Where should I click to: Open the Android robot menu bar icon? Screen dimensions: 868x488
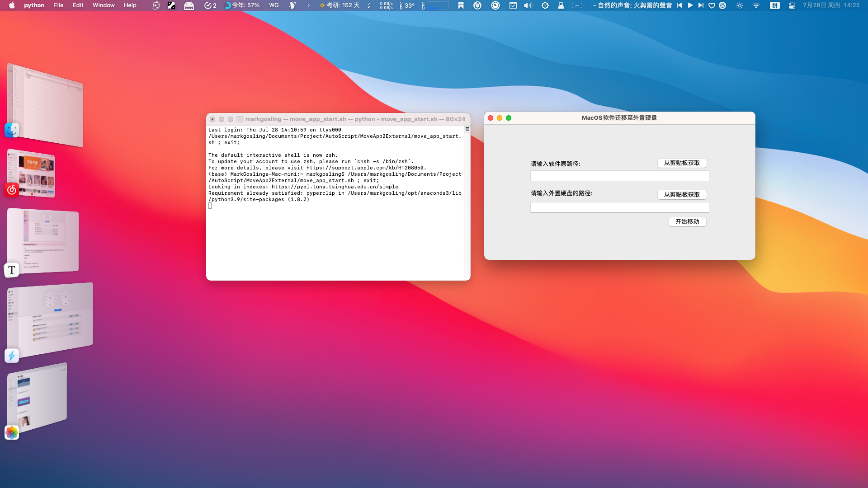(x=189, y=5)
